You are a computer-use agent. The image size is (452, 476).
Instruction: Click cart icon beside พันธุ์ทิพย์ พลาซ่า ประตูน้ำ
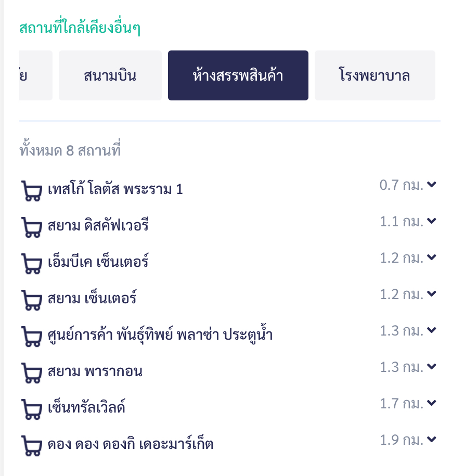tap(31, 337)
